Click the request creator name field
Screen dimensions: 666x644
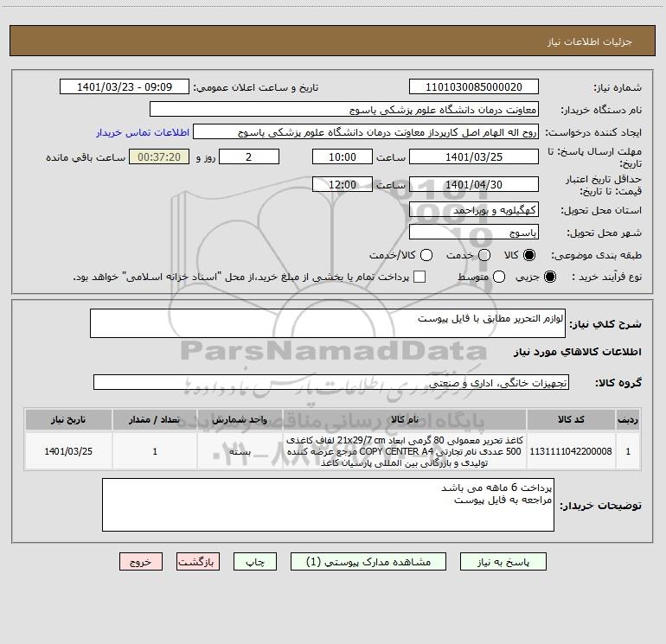point(366,132)
